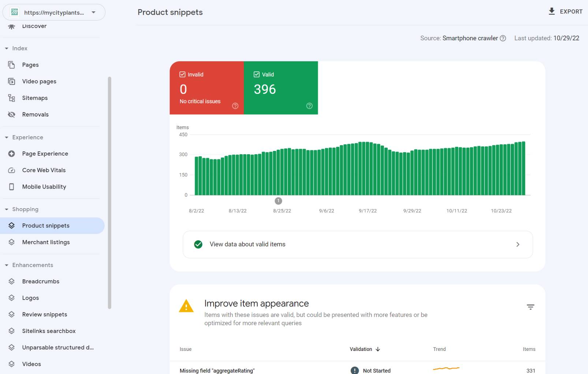Click the yellow warning triangle icon
This screenshot has height=374, width=588.
point(186,306)
